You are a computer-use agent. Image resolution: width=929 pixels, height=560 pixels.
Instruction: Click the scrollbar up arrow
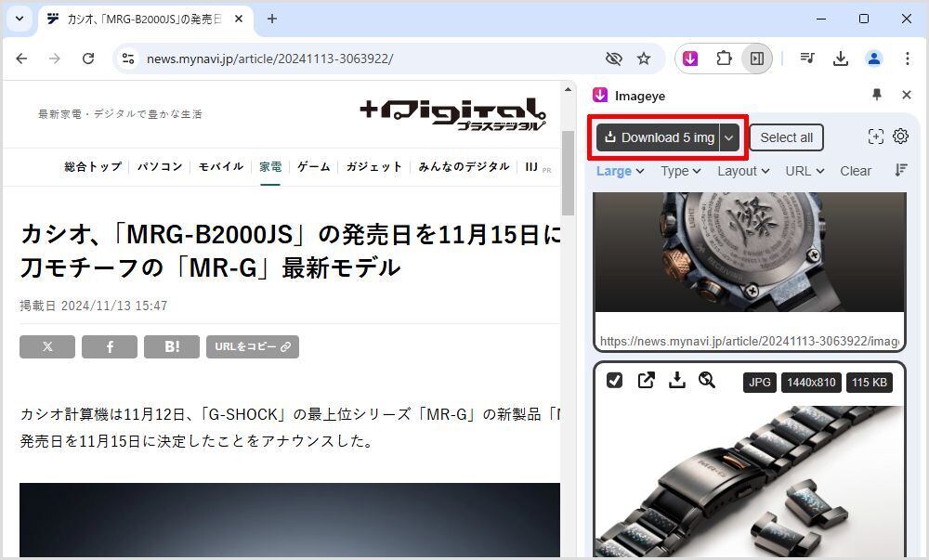pyautogui.click(x=569, y=89)
